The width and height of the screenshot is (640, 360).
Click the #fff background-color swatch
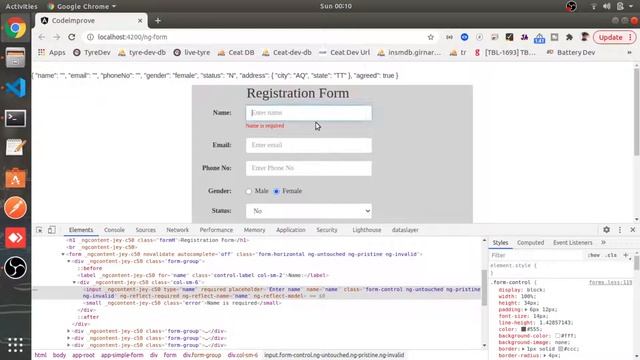point(557,336)
